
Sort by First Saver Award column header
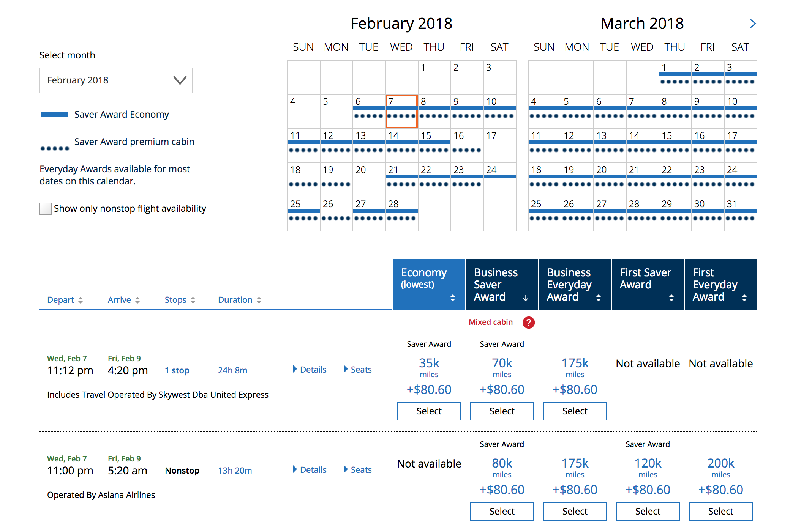tap(647, 285)
